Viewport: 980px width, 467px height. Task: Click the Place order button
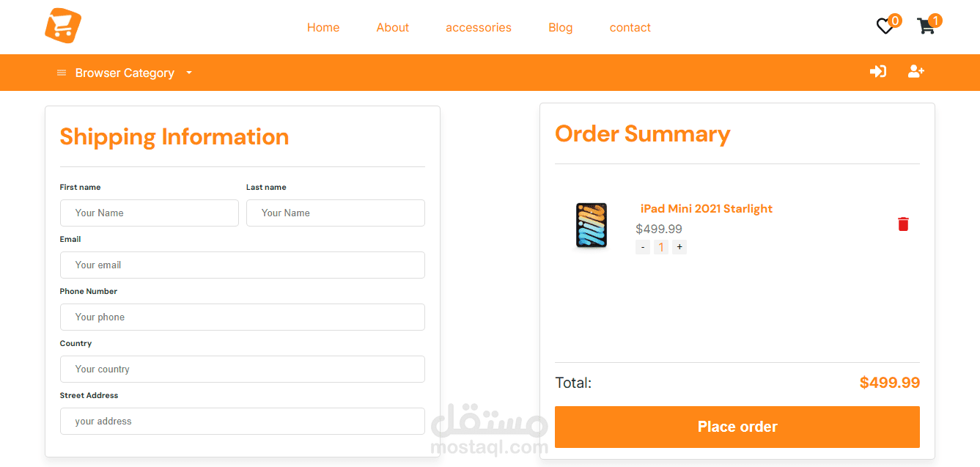pyautogui.click(x=737, y=427)
